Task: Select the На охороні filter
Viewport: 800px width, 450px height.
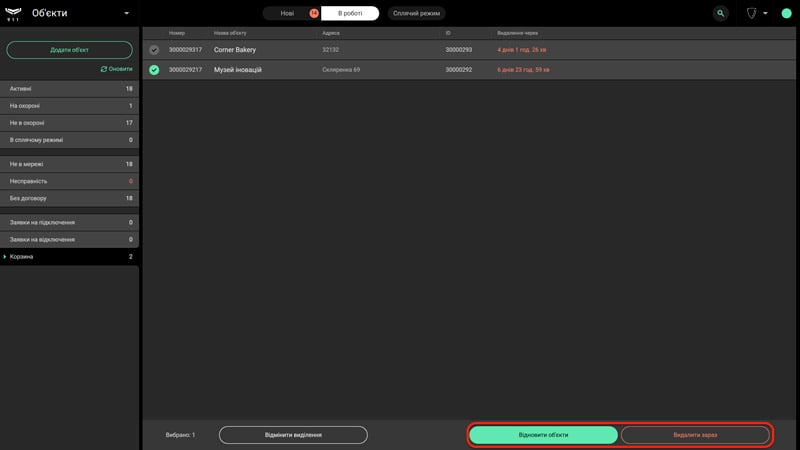Action: pyautogui.click(x=69, y=106)
